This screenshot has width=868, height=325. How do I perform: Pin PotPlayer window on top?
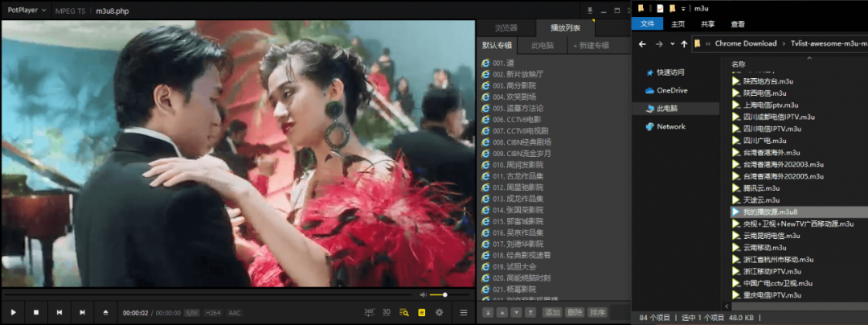(x=590, y=10)
